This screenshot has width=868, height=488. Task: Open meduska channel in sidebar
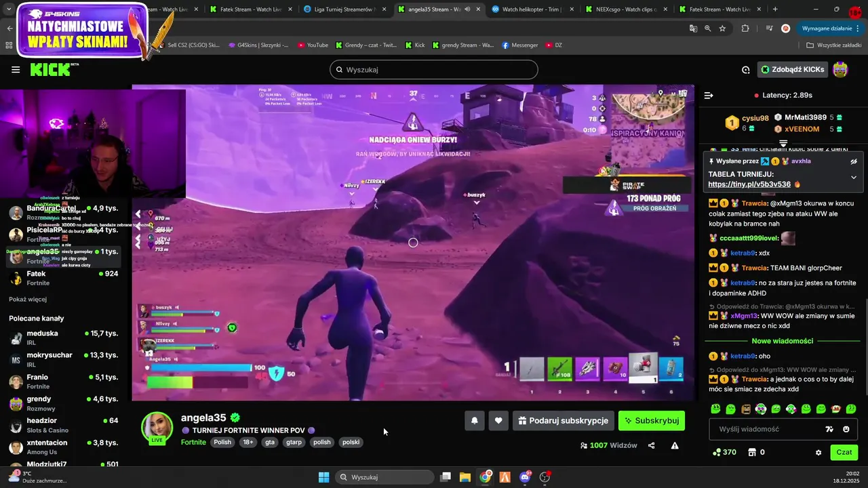coord(64,338)
